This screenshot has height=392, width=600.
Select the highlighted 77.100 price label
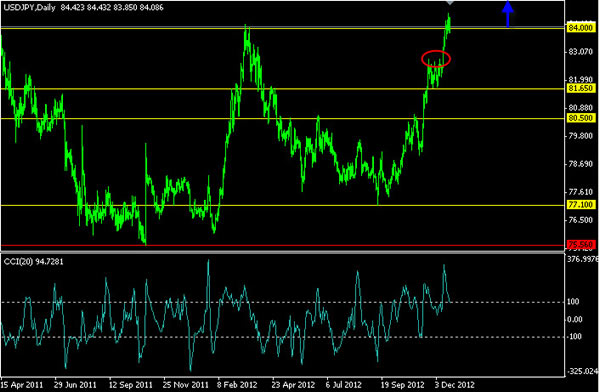(581, 205)
